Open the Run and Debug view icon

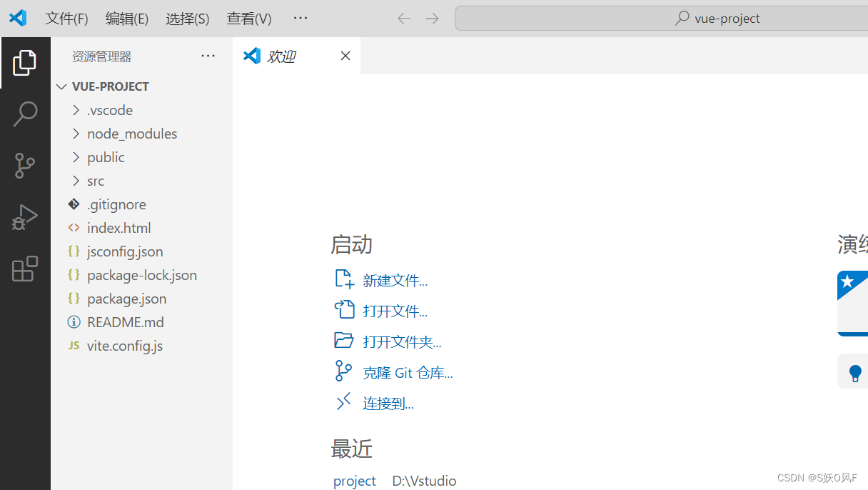25,217
